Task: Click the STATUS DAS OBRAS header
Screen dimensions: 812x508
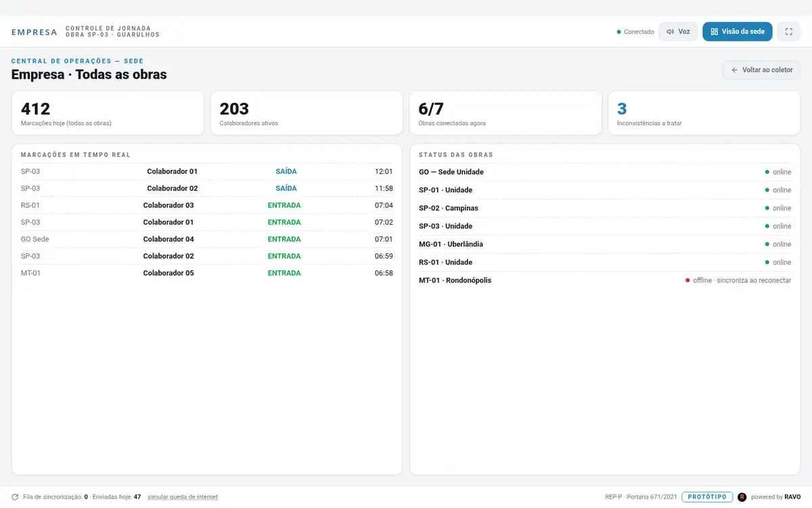Action: (x=456, y=155)
